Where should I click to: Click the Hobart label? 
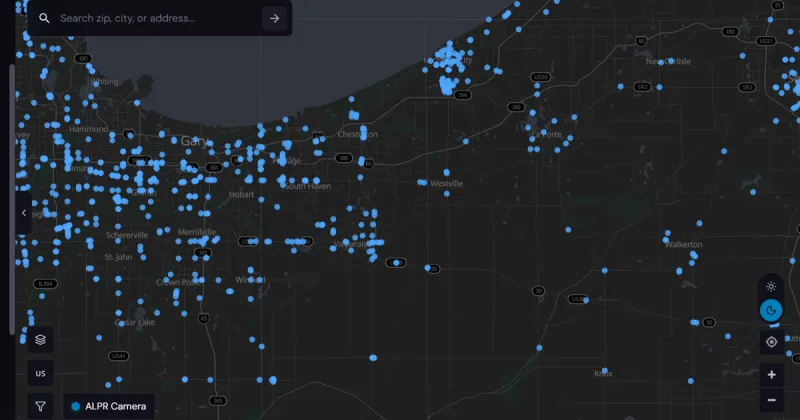(x=241, y=194)
